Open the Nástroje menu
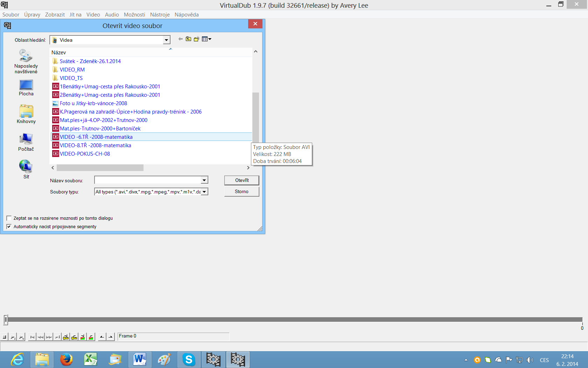 pos(160,15)
